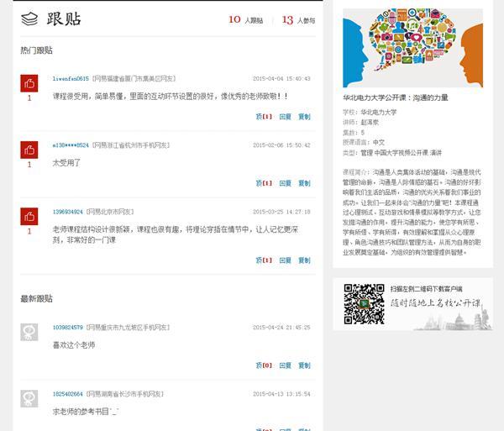Click 回复 under the 太受用了 comment

[285, 183]
